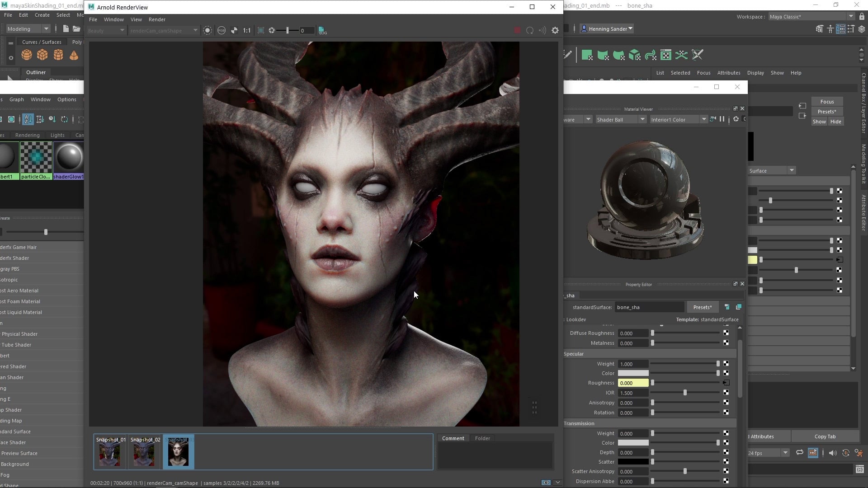Click the audio speaker icon near fps

[832, 453]
